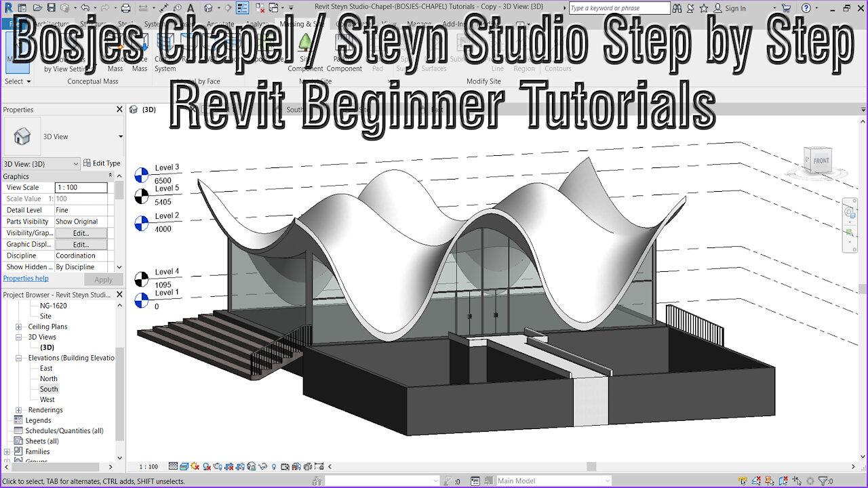Click the Reveal Constraints icon
Screen dimensions: 868x488
[319, 466]
